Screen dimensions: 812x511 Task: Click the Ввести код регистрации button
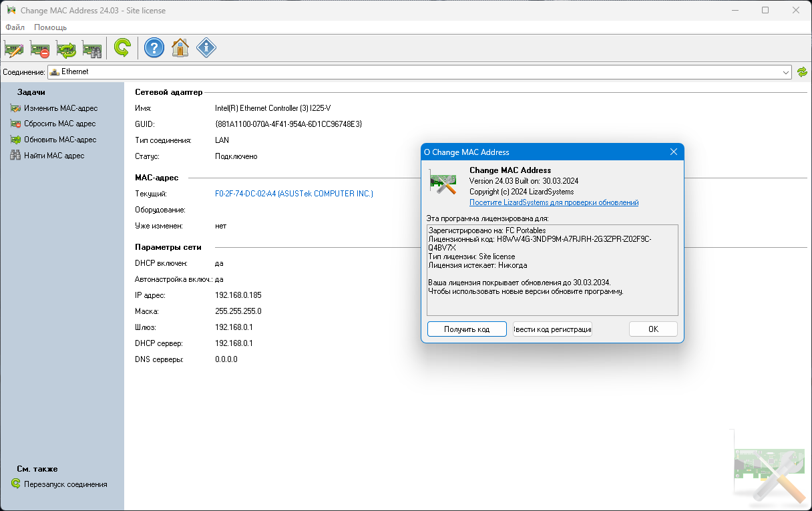click(x=553, y=329)
